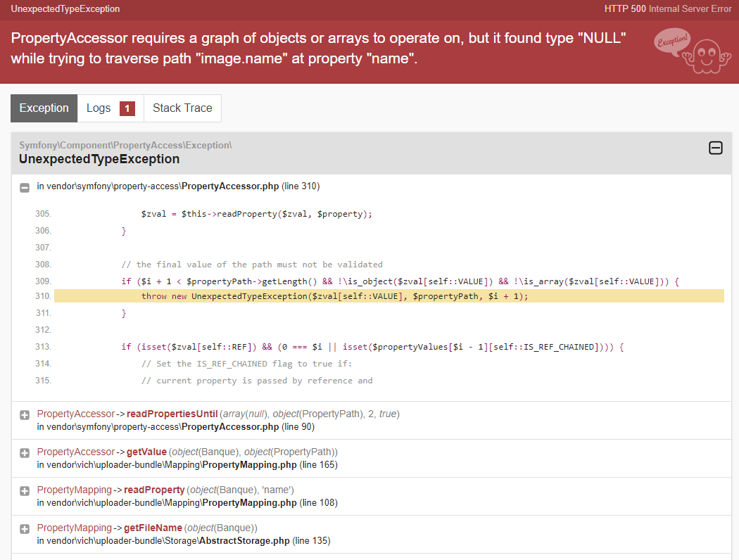Switch to the Logs tab
The width and height of the screenshot is (739, 560).
[99, 108]
